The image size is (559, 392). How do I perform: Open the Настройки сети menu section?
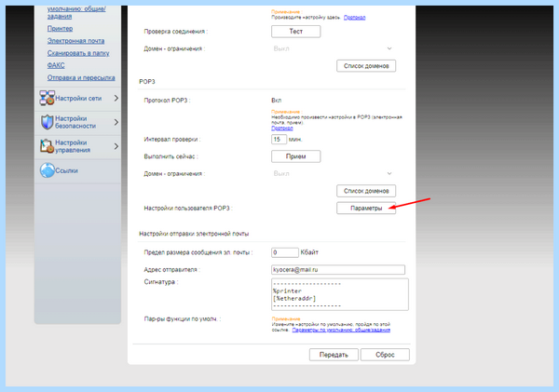[x=77, y=99]
